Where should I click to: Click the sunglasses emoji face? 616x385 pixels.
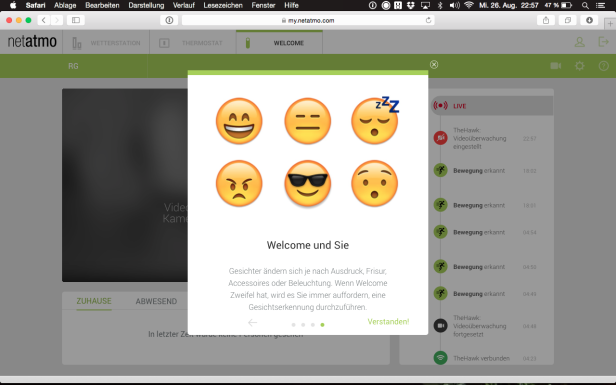tap(308, 183)
